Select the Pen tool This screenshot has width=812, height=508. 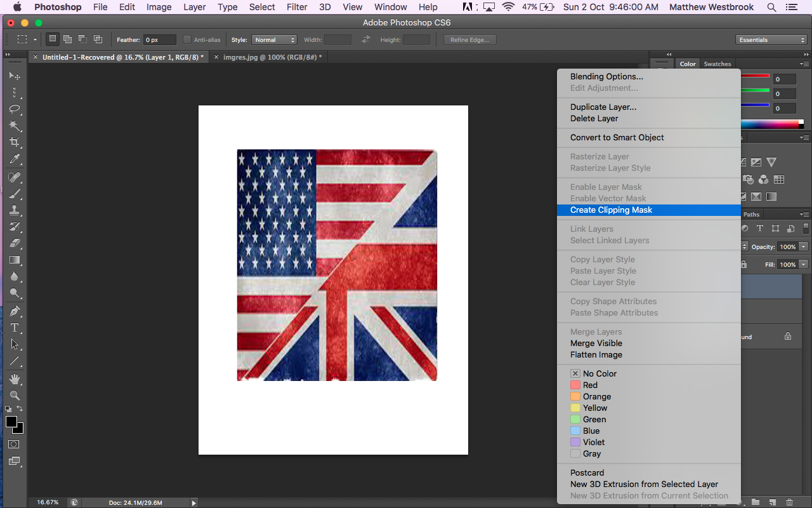click(x=15, y=311)
